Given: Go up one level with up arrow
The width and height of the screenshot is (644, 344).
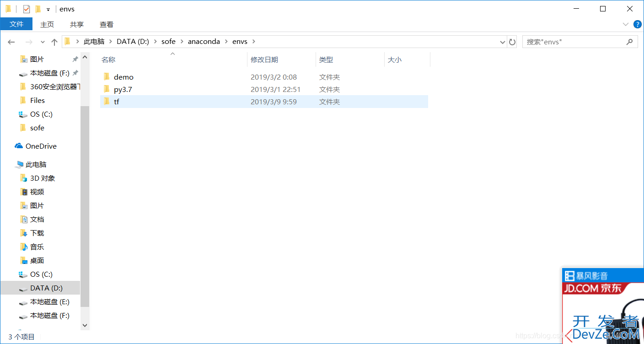Looking at the screenshot, I should [54, 42].
